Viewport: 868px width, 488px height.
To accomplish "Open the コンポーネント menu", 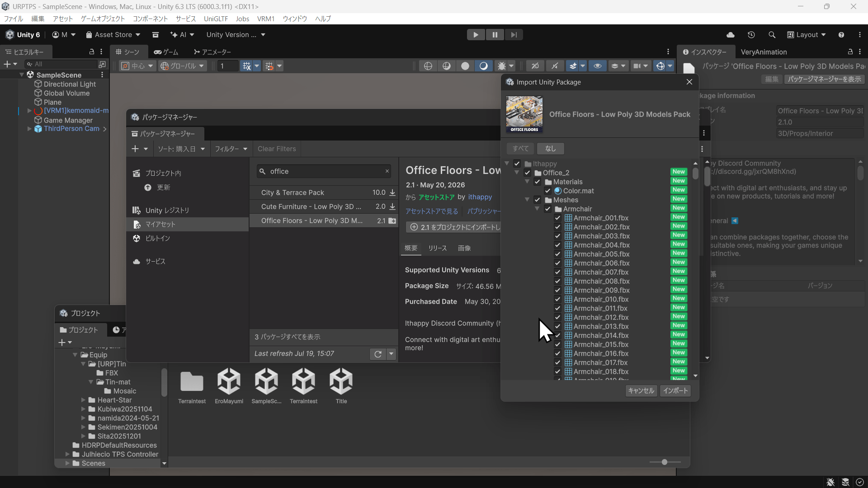I will pyautogui.click(x=150, y=19).
